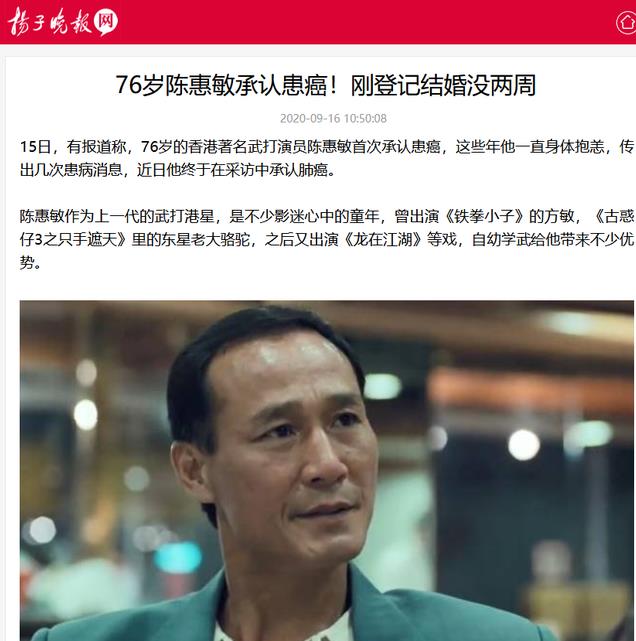Click the article photo of the man
This screenshot has width=636, height=641.
tap(327, 471)
